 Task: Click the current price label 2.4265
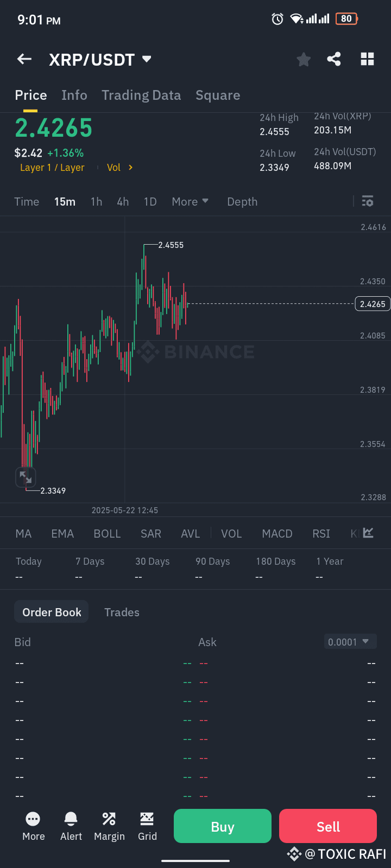pos(372,304)
